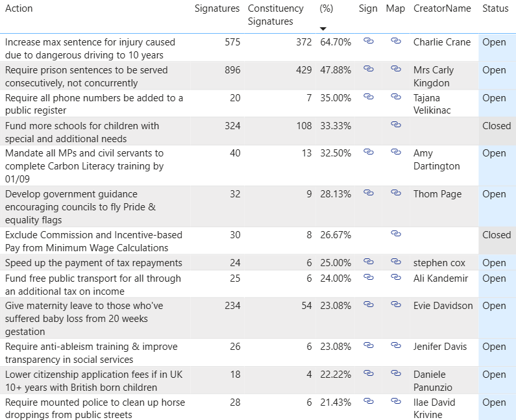
Task: Click Sign icon for stephen cox's petition
Action: (368, 262)
